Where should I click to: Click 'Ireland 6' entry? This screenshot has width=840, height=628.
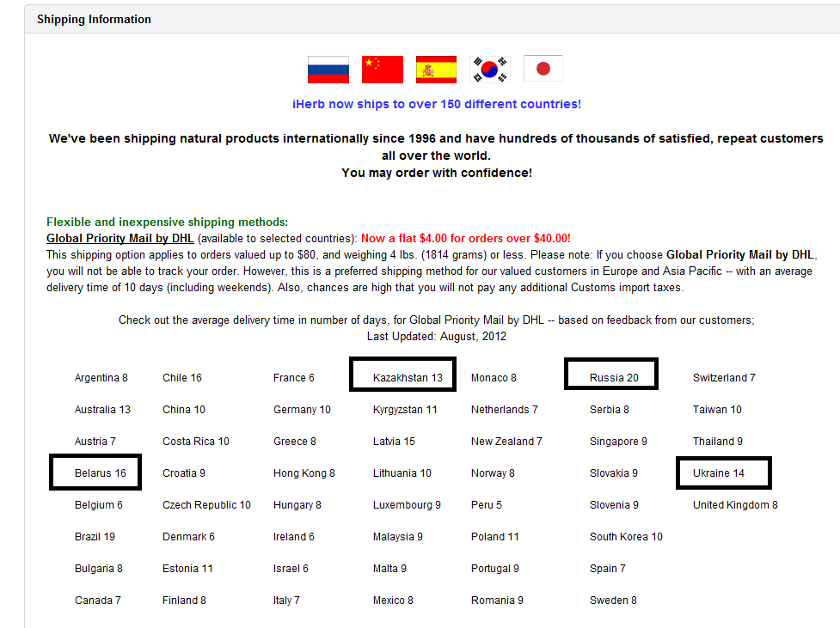pos(293,537)
